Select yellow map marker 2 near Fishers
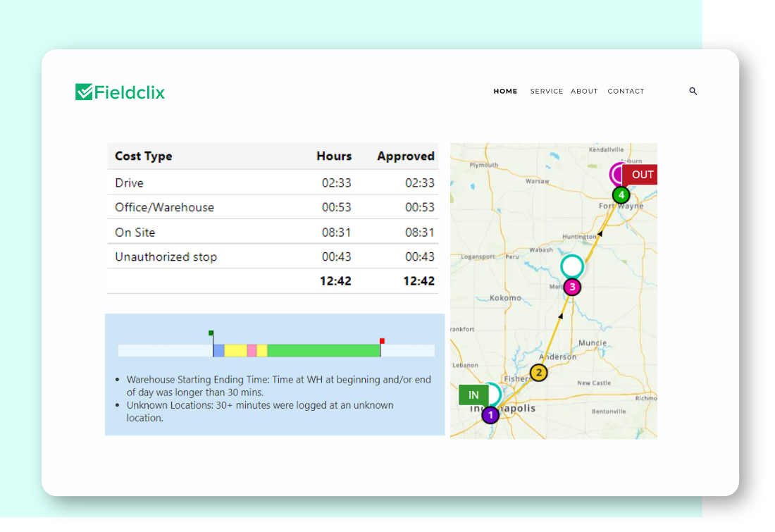This screenshot has height=532, width=775. pos(538,373)
